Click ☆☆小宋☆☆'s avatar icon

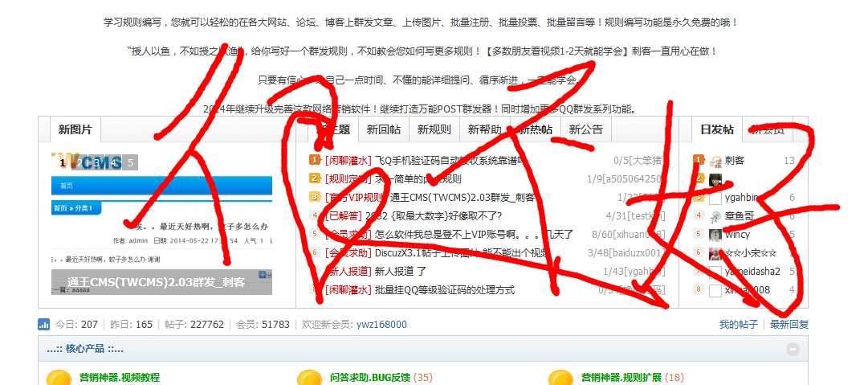(x=715, y=253)
